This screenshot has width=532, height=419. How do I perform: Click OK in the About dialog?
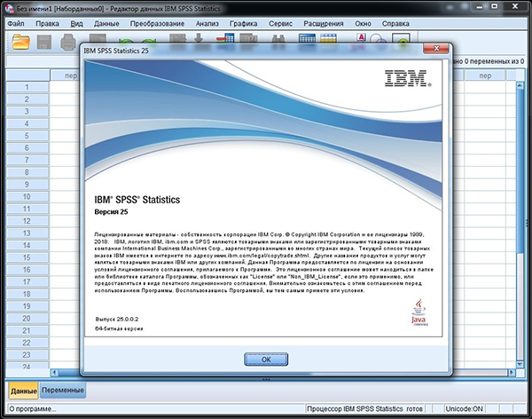pos(266,360)
